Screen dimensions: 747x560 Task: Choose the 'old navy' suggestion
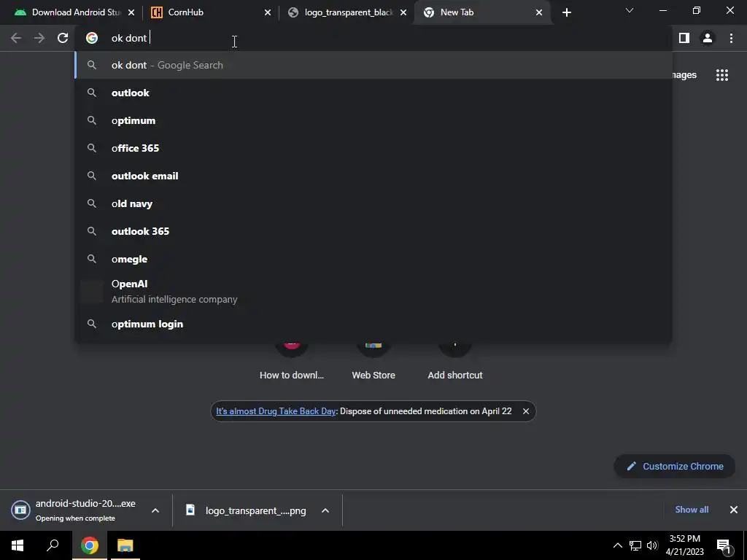click(x=373, y=203)
